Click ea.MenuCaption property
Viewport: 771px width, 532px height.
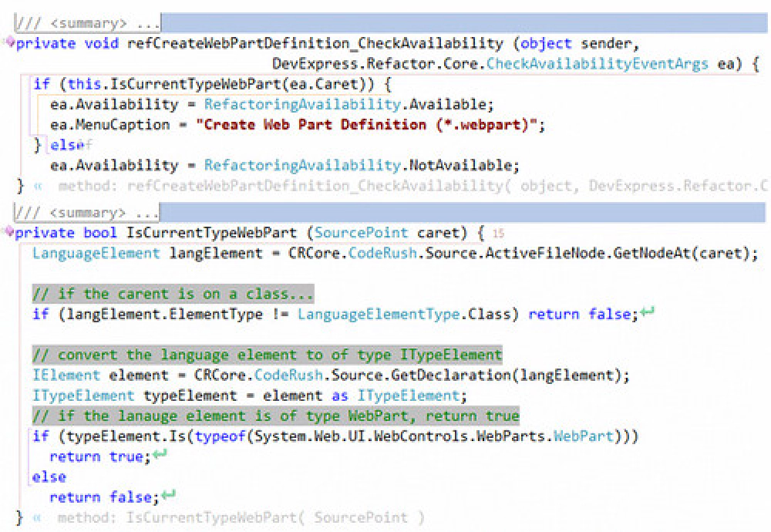tap(110, 125)
